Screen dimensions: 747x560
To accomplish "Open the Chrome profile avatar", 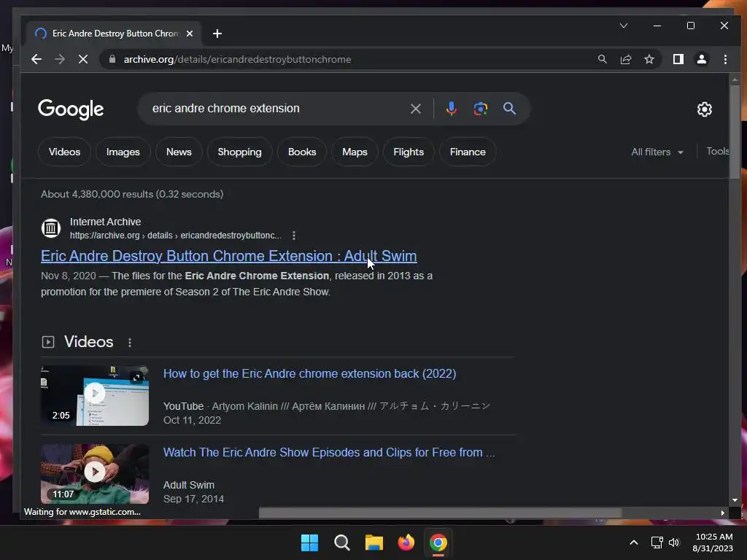I will click(x=701, y=59).
